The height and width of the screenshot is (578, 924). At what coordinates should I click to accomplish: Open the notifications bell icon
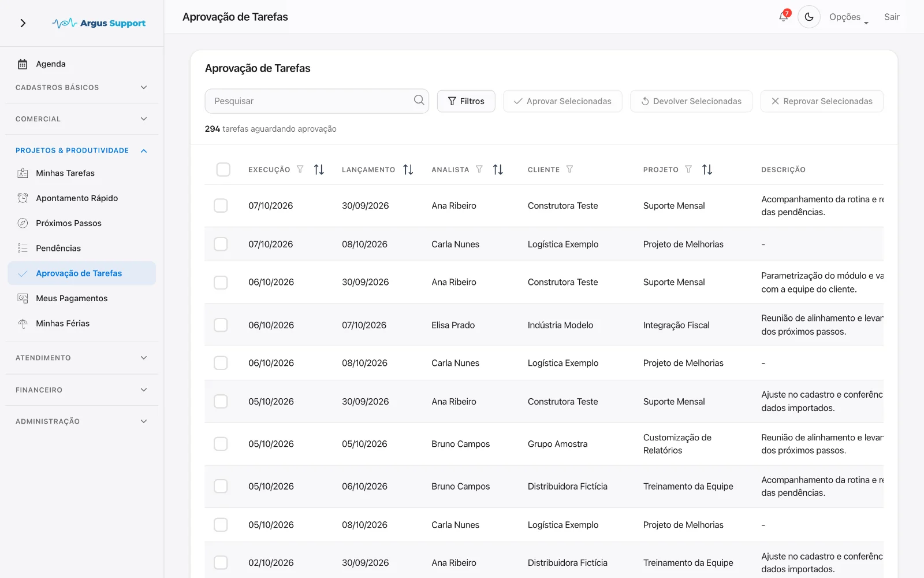pos(784,17)
